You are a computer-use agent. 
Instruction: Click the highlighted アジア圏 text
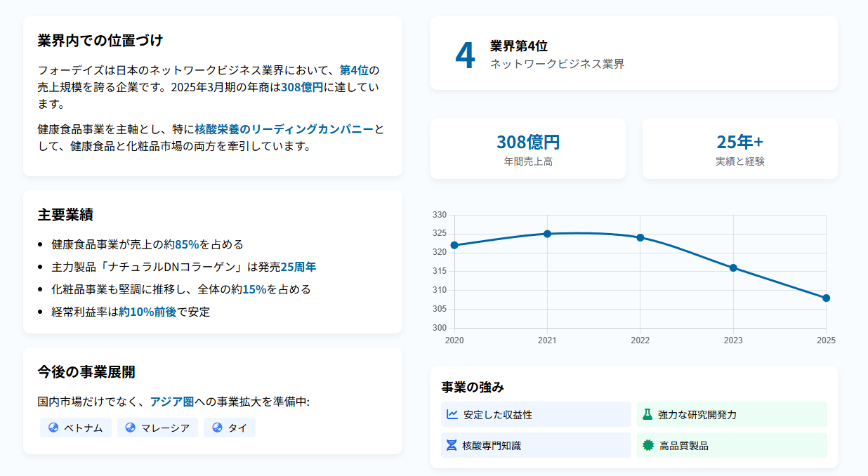pos(172,402)
